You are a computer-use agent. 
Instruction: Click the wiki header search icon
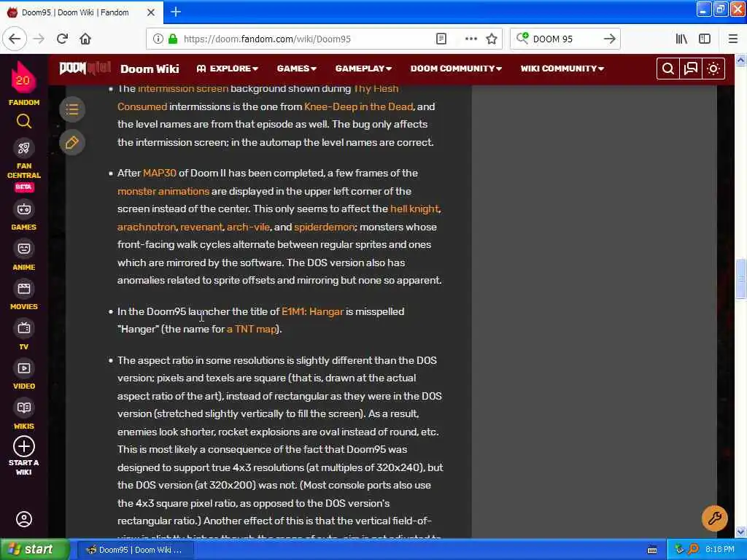pos(668,69)
